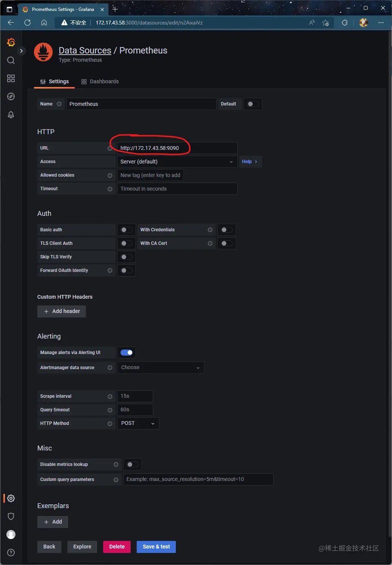Image resolution: width=392 pixels, height=565 pixels.
Task: Expand the sidebar with chevron button
Action: point(21,51)
